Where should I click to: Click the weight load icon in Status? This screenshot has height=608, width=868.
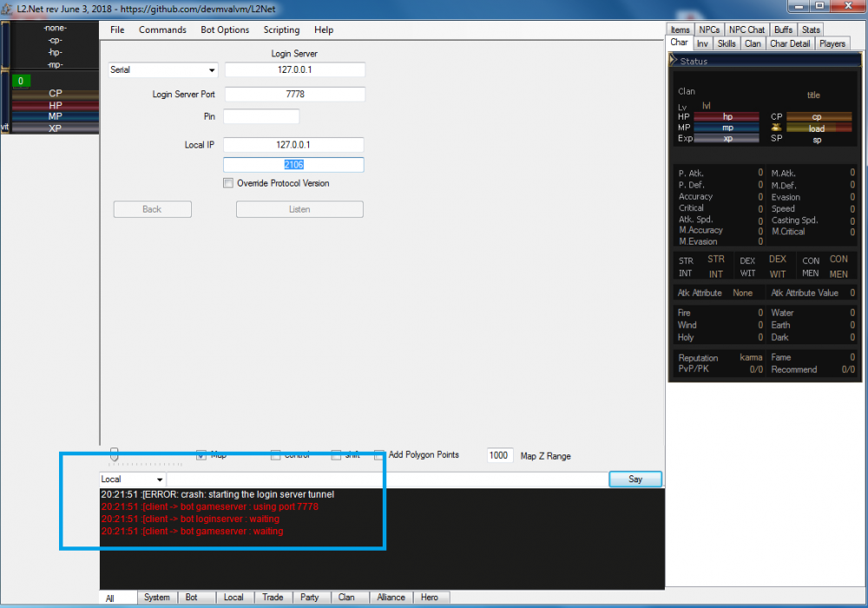776,127
